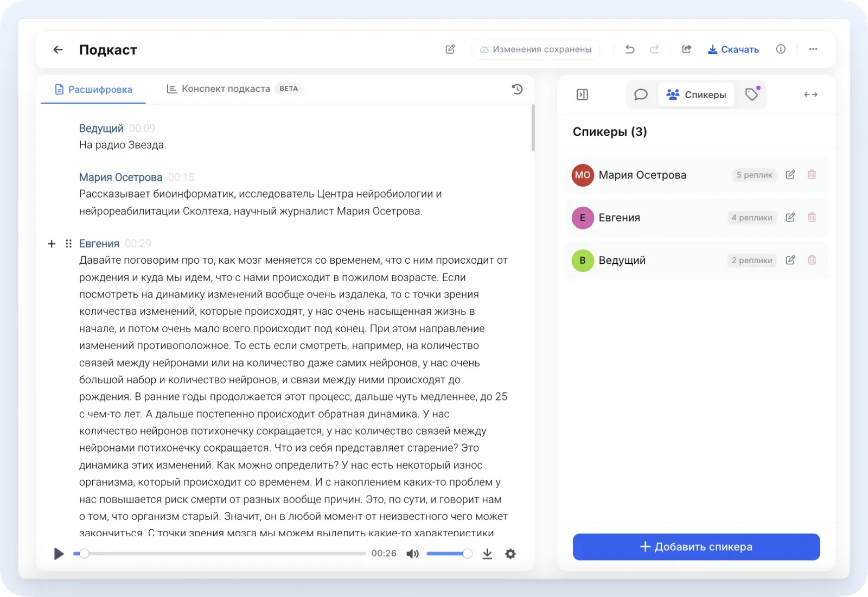This screenshot has height=597, width=868.
Task: Click speaker name Мария Осетрова in transcript
Action: (x=120, y=177)
